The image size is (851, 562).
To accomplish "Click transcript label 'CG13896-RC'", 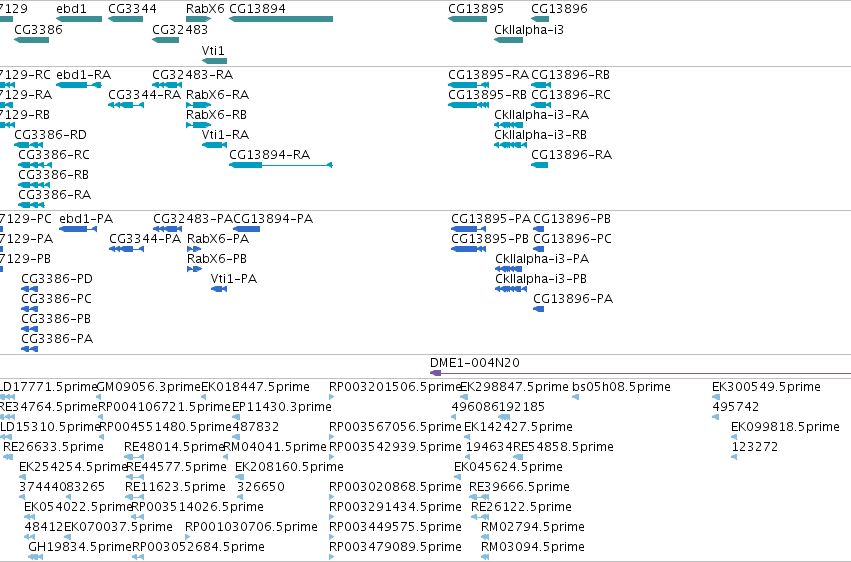I will tap(571, 95).
